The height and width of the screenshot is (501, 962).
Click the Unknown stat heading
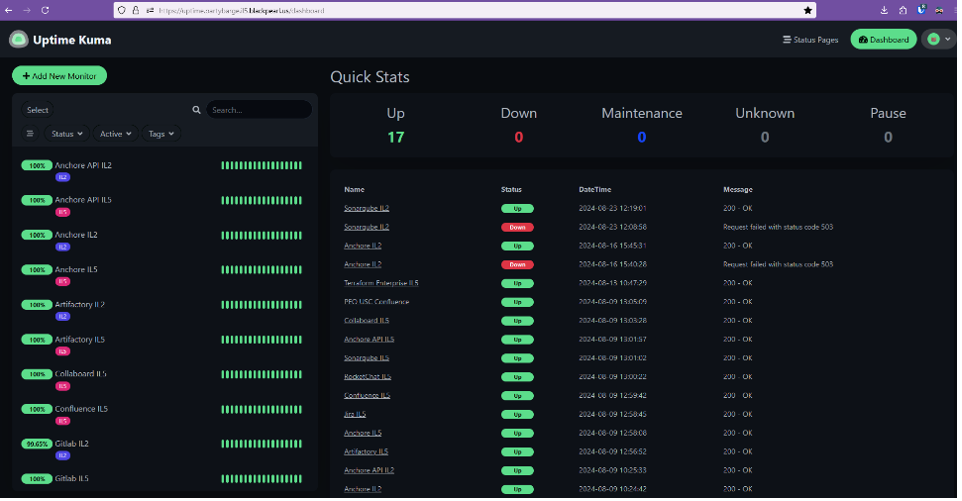click(x=765, y=113)
